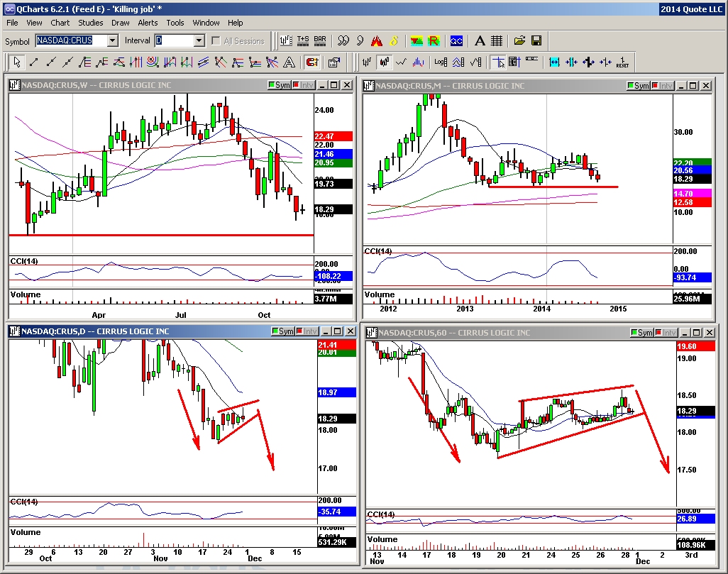
Task: Select the Fibonacci arcs tool
Action: point(153,62)
